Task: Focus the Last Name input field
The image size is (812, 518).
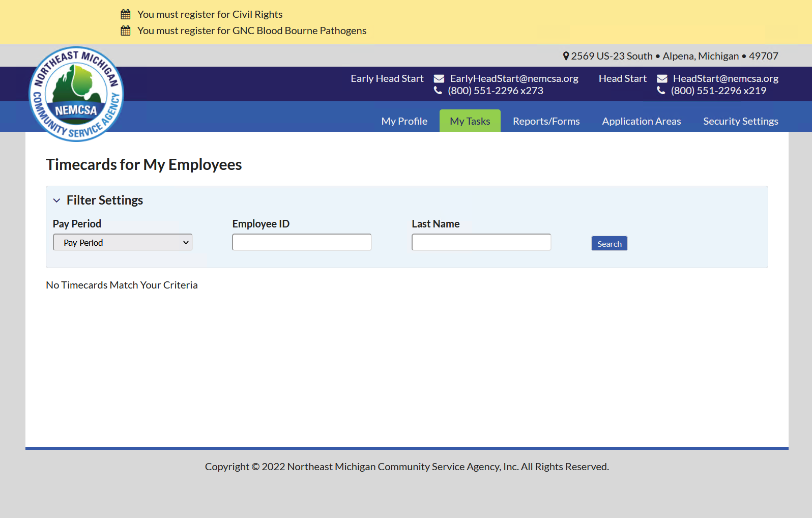Action: 481,242
